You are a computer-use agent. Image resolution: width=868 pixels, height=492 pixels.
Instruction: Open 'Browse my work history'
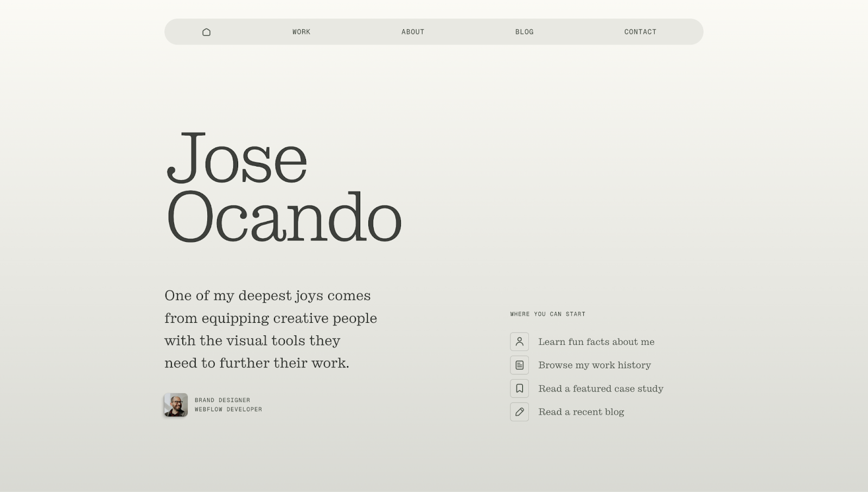click(594, 365)
